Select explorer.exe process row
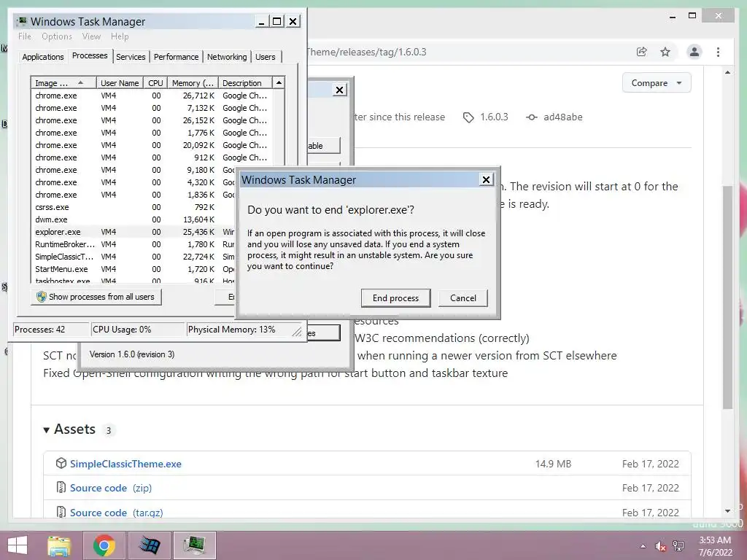This screenshot has height=560, width=747. click(x=133, y=232)
